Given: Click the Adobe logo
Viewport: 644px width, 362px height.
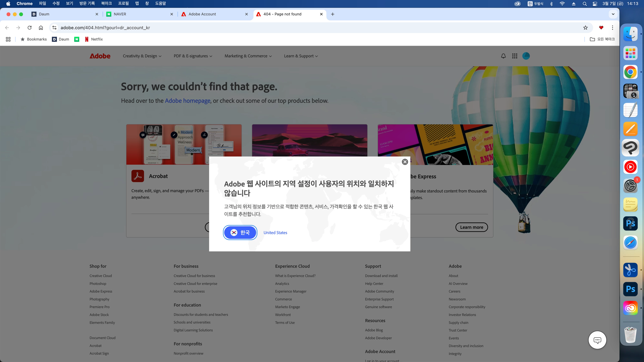Looking at the screenshot, I should 100,56.
